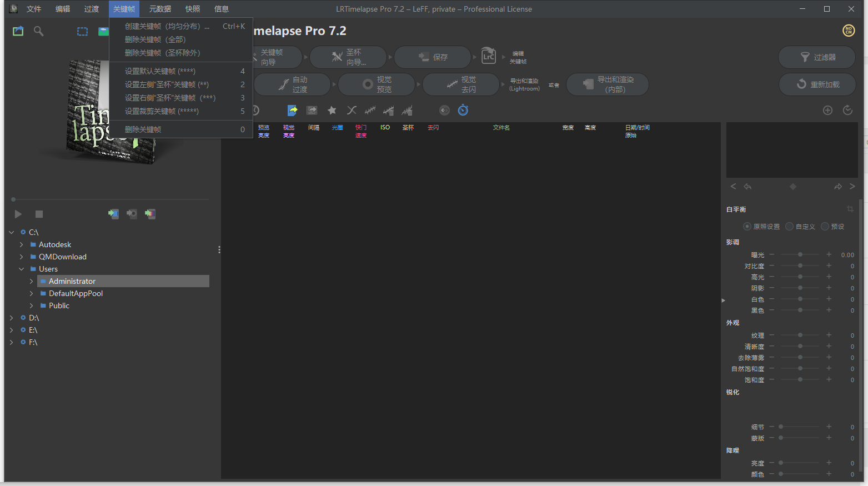Screen dimensions: 868x486
Task: Expand the Autodesk folder
Action: 21,244
